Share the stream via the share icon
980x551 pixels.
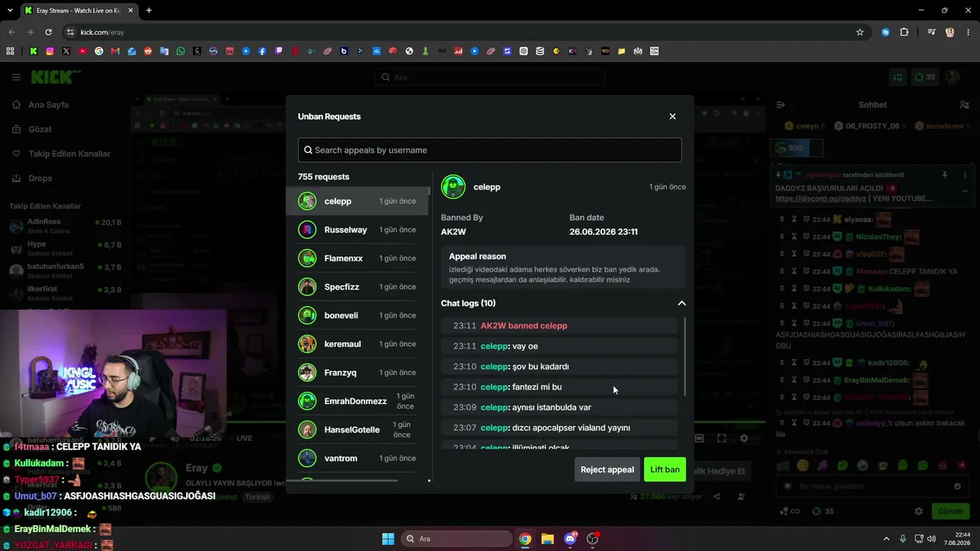(x=717, y=497)
